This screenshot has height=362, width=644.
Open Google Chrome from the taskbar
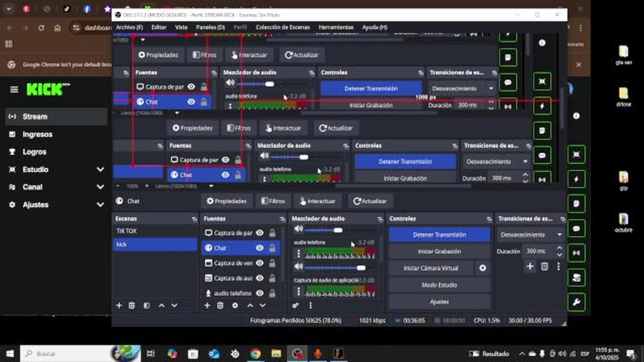coord(255,353)
